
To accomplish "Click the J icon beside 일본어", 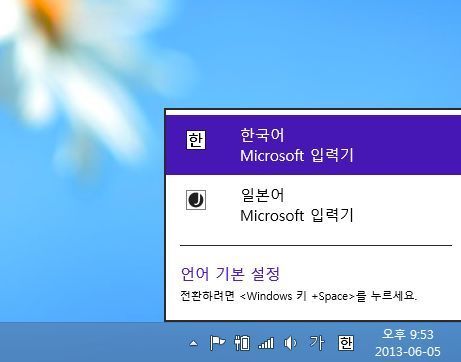I will (x=196, y=200).
